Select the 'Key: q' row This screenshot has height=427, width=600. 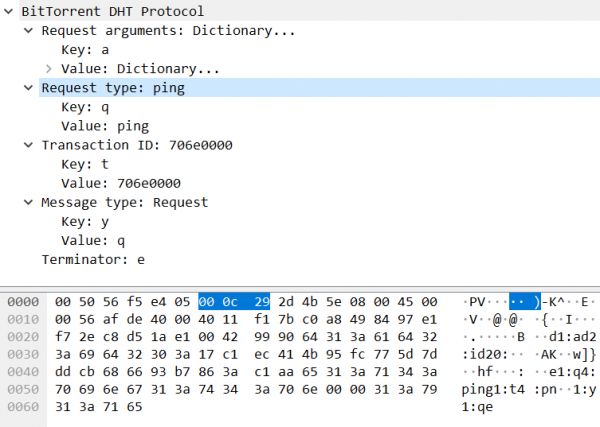tap(329, 107)
